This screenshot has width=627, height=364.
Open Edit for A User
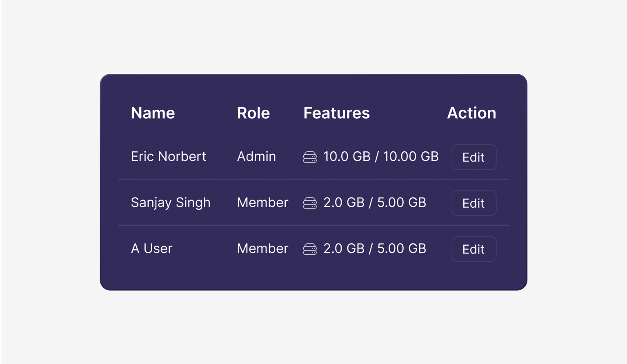(474, 249)
